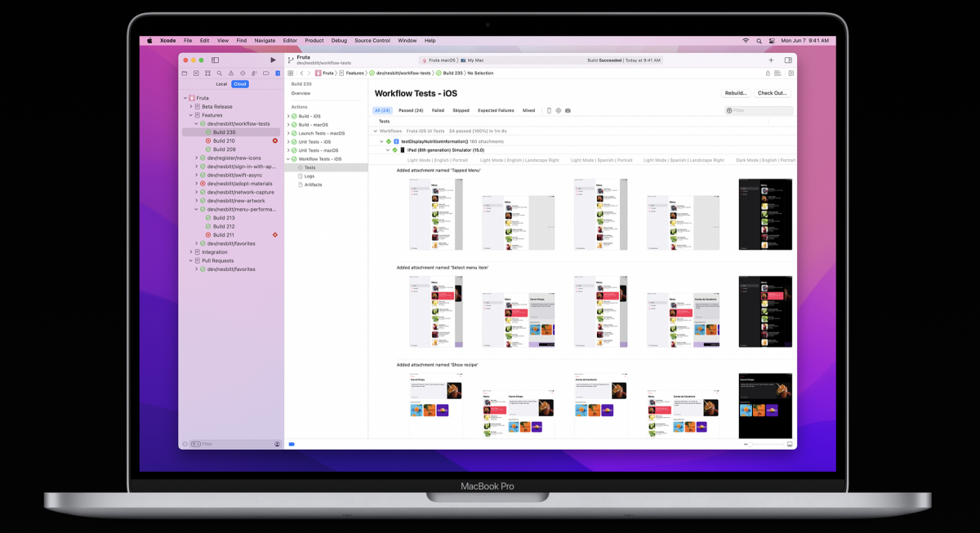Open the dark mode 'Tapped Menu' screenshot thumbnail

(765, 214)
